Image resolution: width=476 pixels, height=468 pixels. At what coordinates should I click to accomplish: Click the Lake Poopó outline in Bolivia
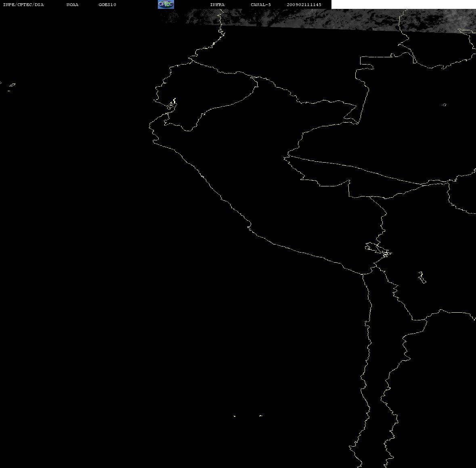pyautogui.click(x=421, y=277)
